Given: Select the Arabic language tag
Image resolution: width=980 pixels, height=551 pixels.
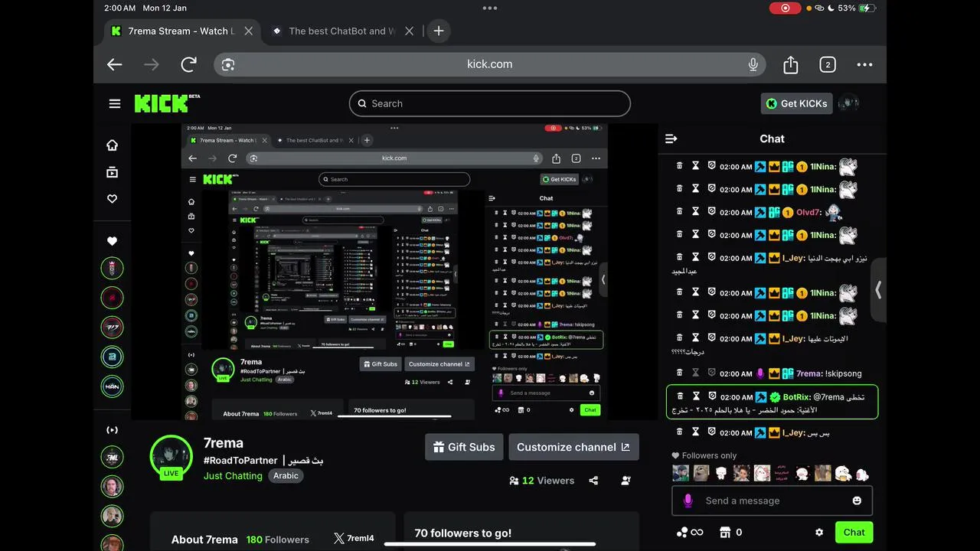Looking at the screenshot, I should 286,475.
